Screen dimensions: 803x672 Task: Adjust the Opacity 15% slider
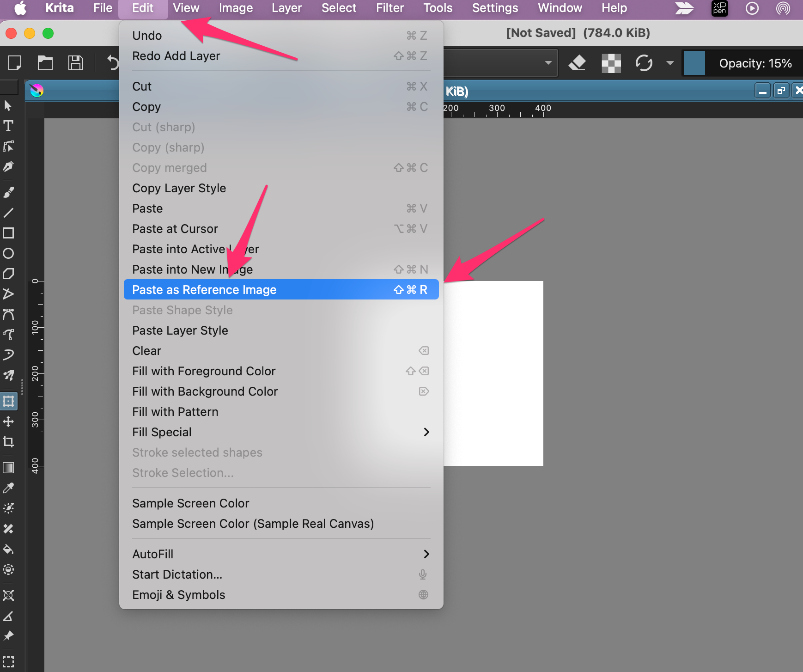pos(755,63)
